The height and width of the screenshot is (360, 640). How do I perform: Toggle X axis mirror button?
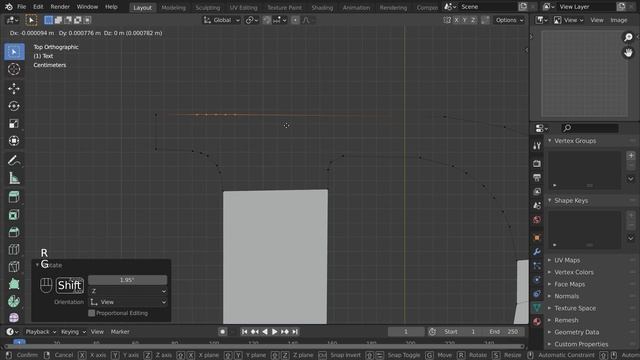tap(457, 20)
